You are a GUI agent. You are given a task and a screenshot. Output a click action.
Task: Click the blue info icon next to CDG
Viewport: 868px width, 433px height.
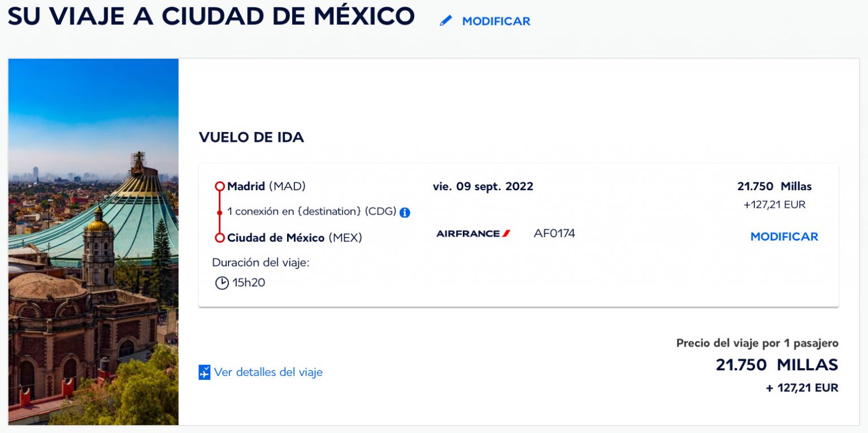coord(405,213)
